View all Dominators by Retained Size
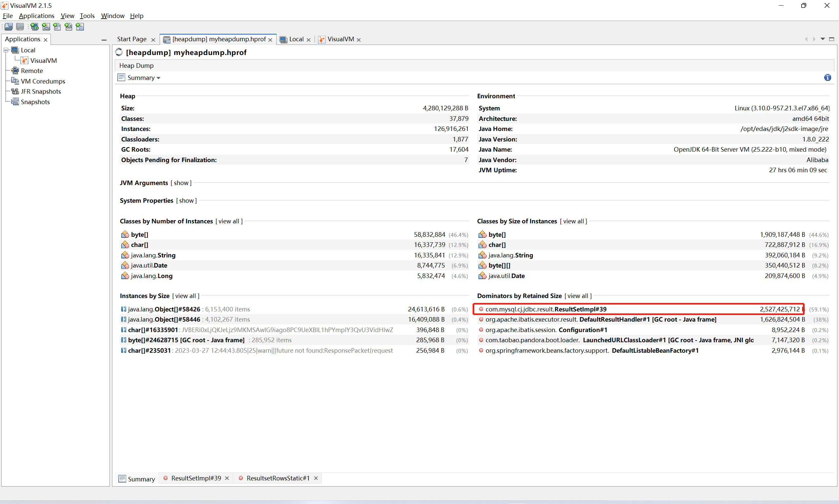The height and width of the screenshot is (504, 839). 578,296
